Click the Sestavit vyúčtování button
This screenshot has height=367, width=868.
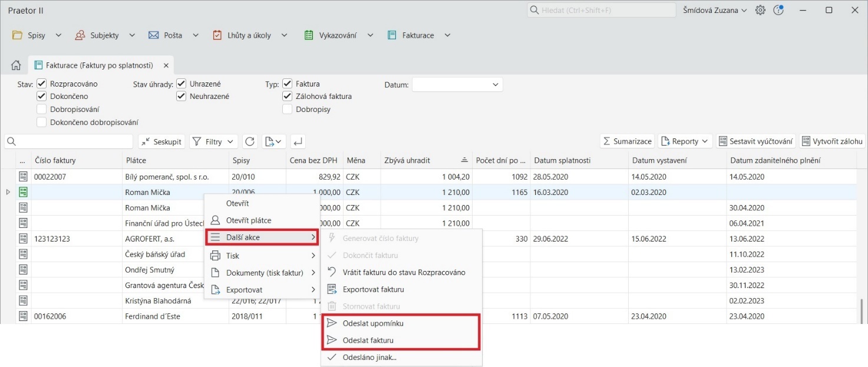[757, 141]
